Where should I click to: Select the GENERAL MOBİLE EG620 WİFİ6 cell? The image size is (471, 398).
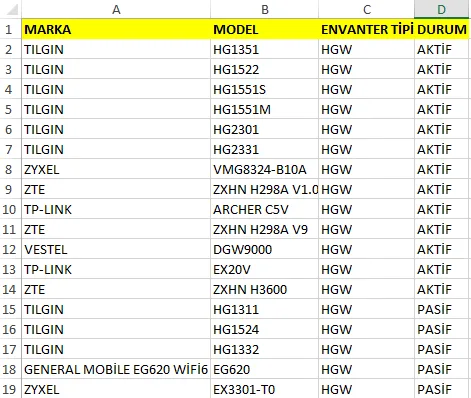[116, 369]
